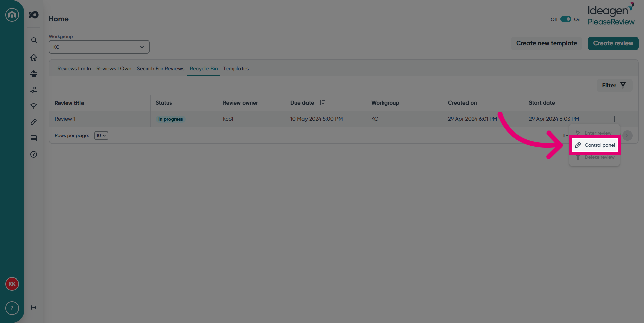Open the help question icon in sidebar
The width and height of the screenshot is (644, 323).
pyautogui.click(x=34, y=154)
